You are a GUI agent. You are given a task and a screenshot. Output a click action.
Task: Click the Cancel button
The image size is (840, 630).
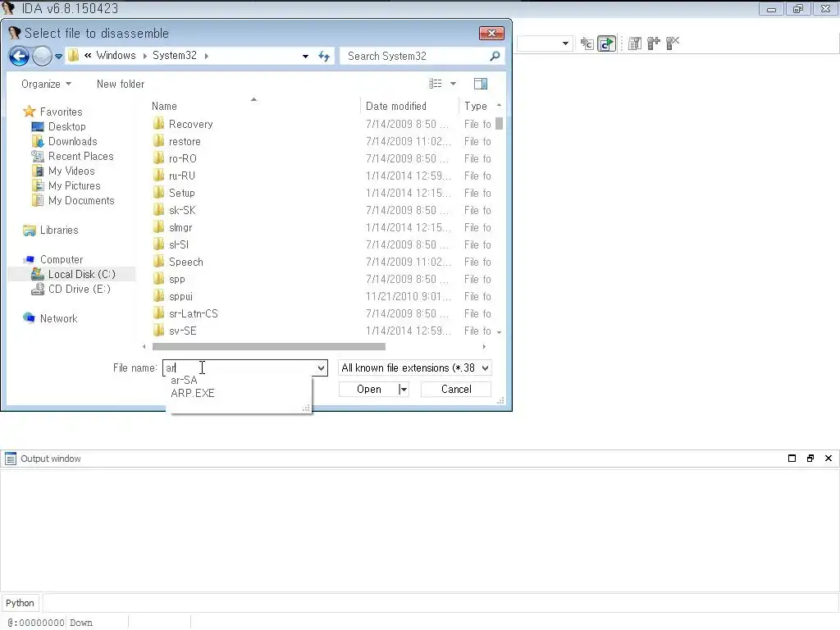pos(456,390)
